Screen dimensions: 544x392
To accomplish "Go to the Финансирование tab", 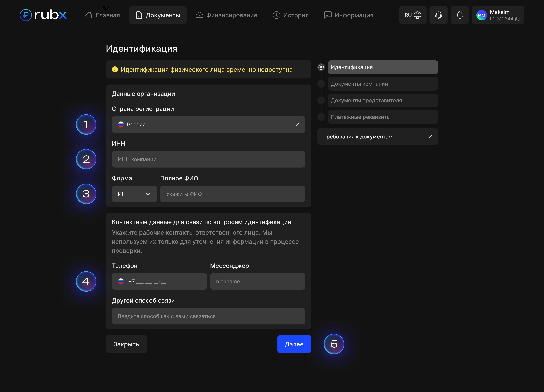I will [226, 15].
